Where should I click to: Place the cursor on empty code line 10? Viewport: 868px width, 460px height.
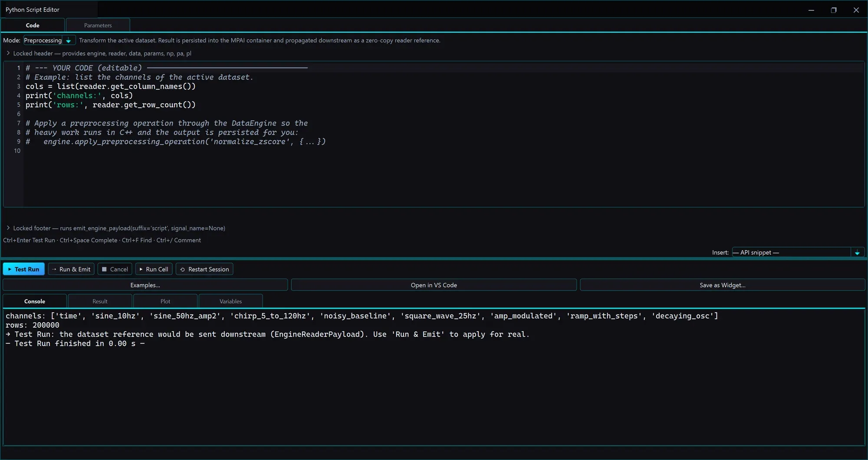coord(443,151)
